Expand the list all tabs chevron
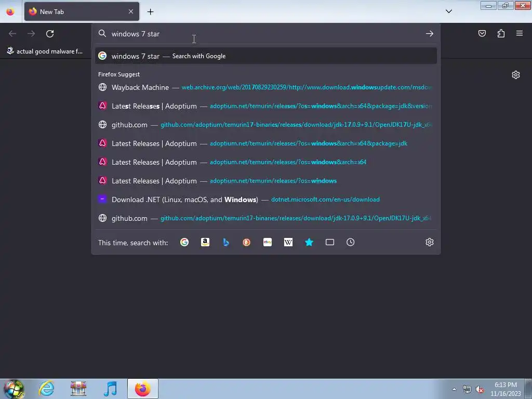The height and width of the screenshot is (399, 532). click(x=448, y=11)
